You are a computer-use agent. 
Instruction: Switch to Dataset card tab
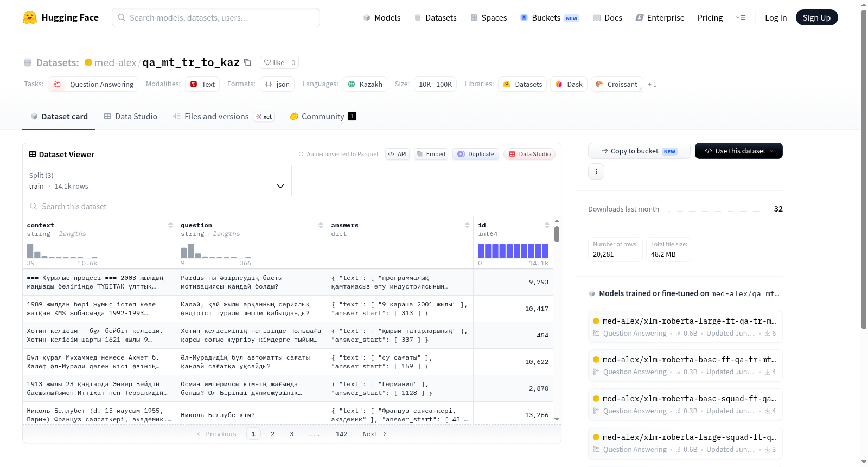(59, 116)
